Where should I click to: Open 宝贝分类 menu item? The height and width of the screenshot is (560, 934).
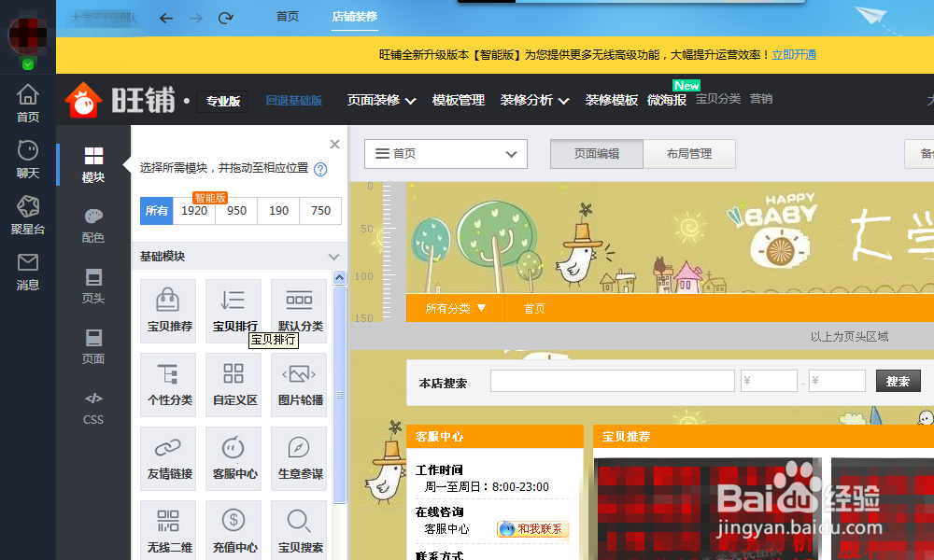(x=718, y=99)
